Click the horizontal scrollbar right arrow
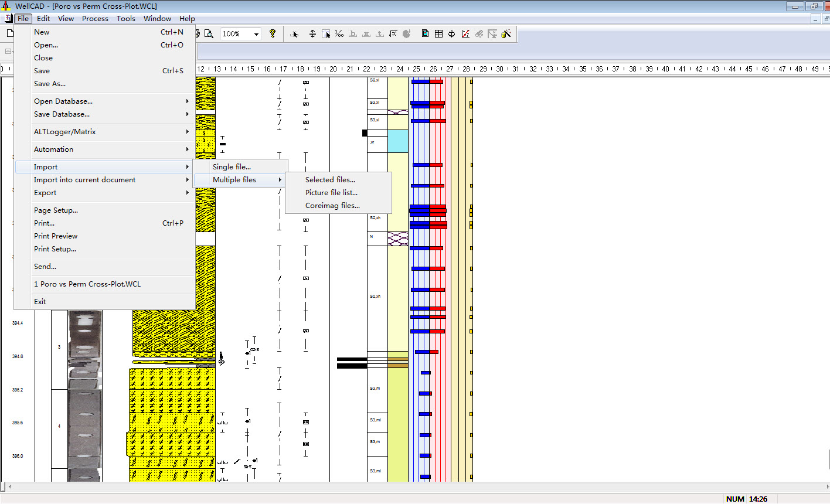 [827, 486]
